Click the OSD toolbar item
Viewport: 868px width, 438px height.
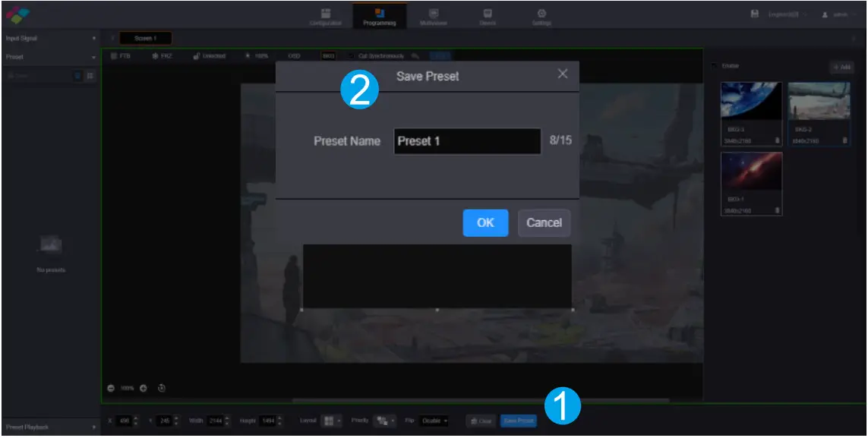click(294, 56)
